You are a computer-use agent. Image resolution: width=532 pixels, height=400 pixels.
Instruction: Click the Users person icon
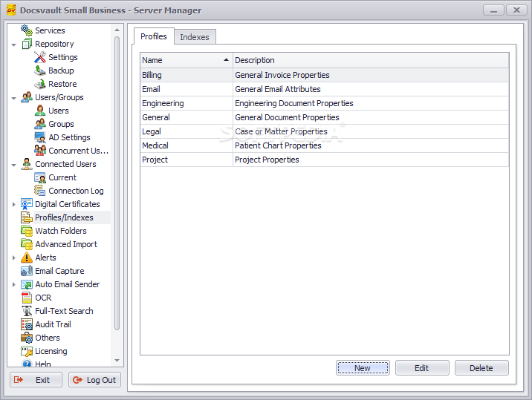(40, 111)
